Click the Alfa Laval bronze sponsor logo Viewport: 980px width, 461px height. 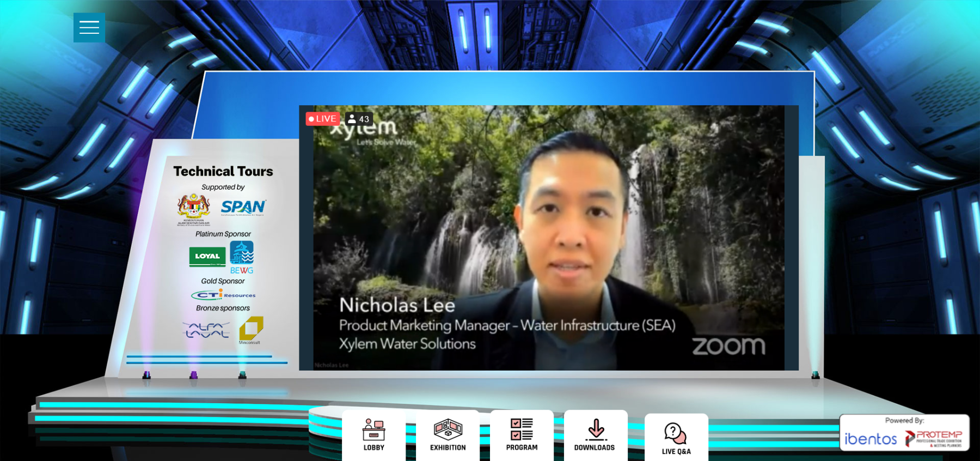click(206, 330)
